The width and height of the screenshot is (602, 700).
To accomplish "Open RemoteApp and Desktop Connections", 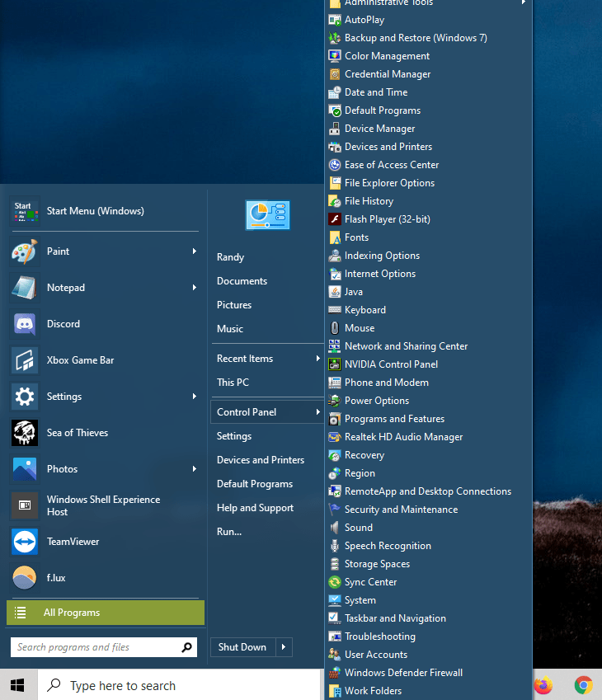I will coord(428,491).
